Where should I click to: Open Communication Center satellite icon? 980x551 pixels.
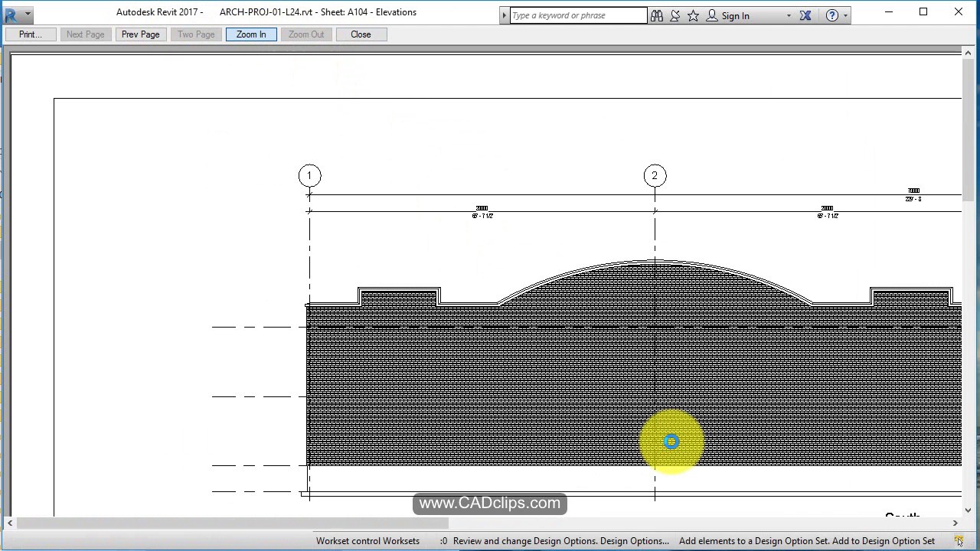pyautogui.click(x=675, y=15)
